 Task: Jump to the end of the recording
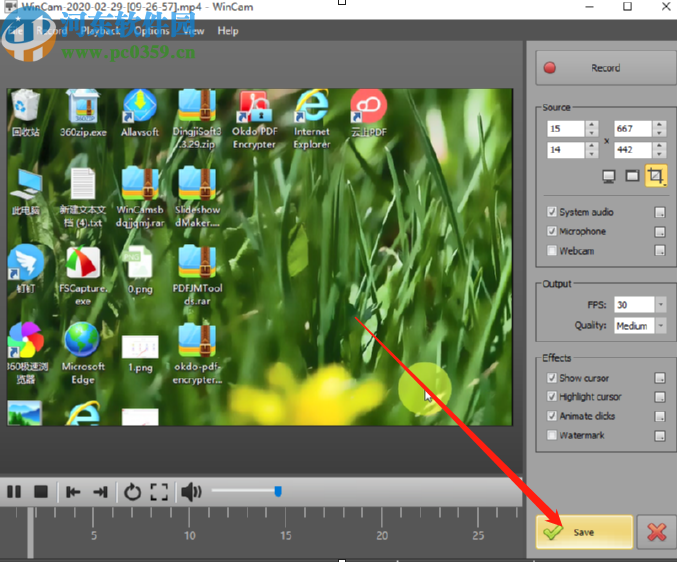(x=100, y=491)
